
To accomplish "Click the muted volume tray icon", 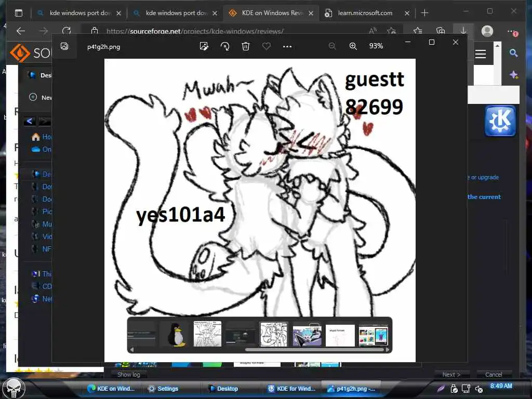I will coord(478,389).
